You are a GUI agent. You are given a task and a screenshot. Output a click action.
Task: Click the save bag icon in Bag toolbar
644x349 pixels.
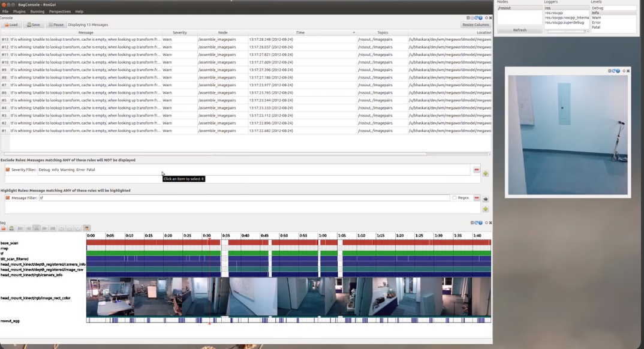(x=11, y=228)
